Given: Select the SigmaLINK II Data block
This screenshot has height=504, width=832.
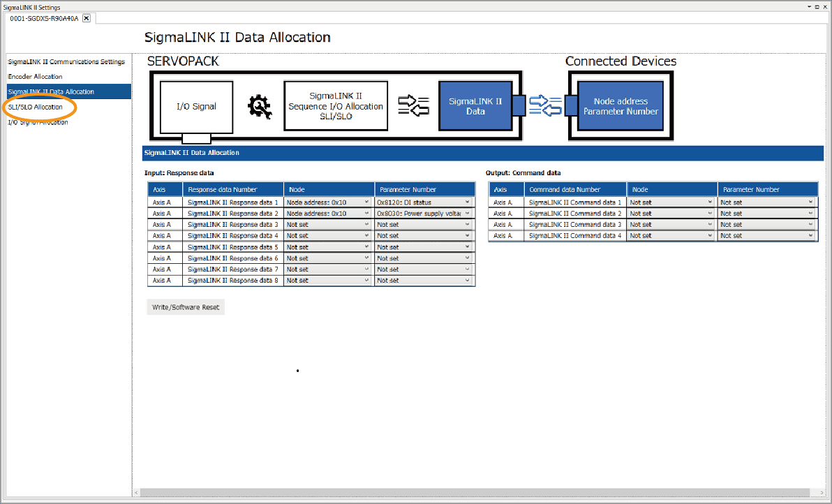Looking at the screenshot, I should pos(475,106).
